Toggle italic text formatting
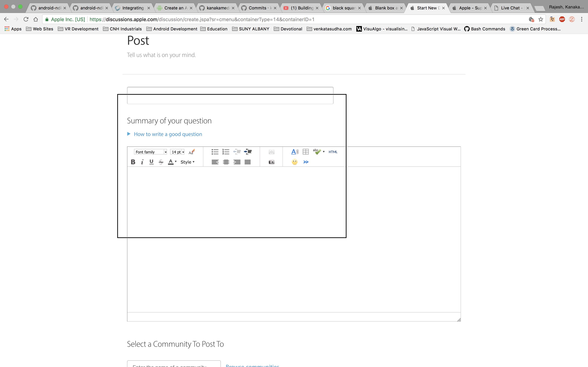This screenshot has height=367, width=588. 142,162
